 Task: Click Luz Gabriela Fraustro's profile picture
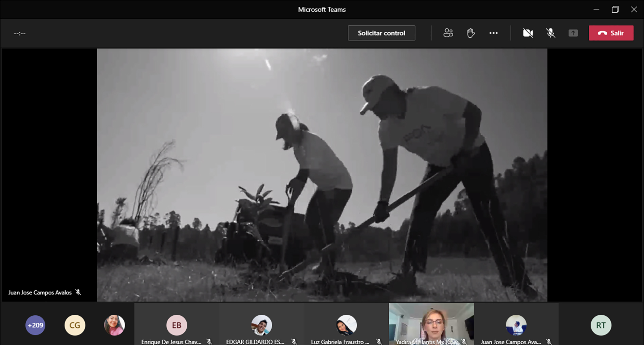tap(346, 325)
